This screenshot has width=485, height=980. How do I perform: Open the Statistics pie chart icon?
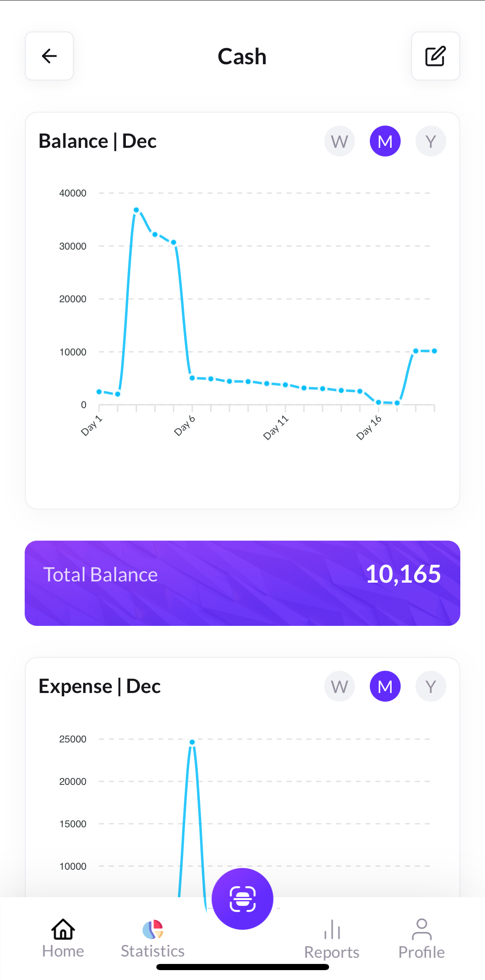153,929
